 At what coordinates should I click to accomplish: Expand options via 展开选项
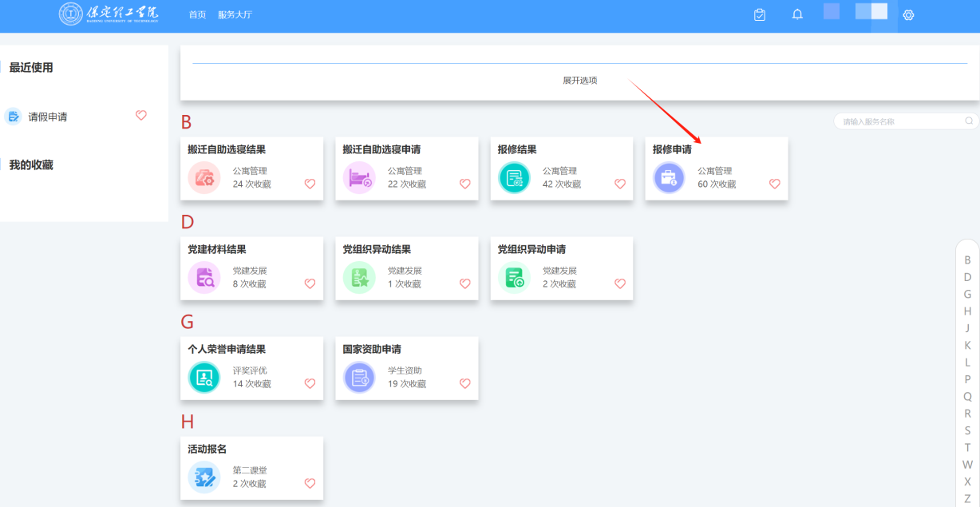click(581, 80)
